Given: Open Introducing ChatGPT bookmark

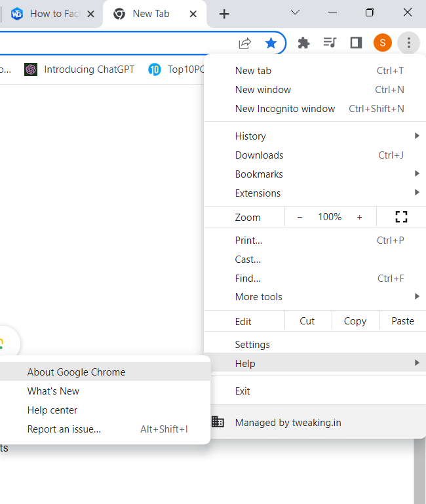Looking at the screenshot, I should coord(79,69).
